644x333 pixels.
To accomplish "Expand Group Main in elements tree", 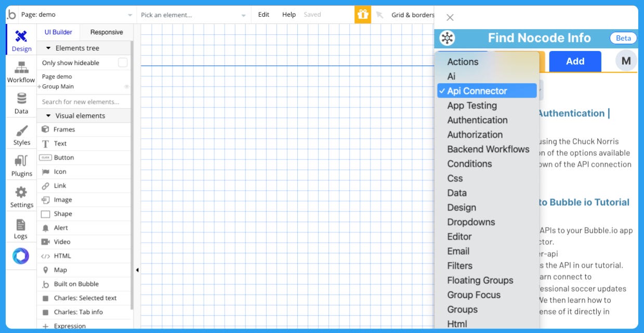I will tap(40, 87).
